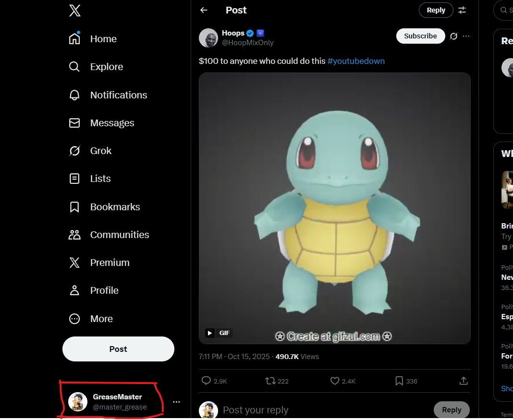The height and width of the screenshot is (420, 513).
Task: Expand the More menu in sidebar
Action: point(91,319)
